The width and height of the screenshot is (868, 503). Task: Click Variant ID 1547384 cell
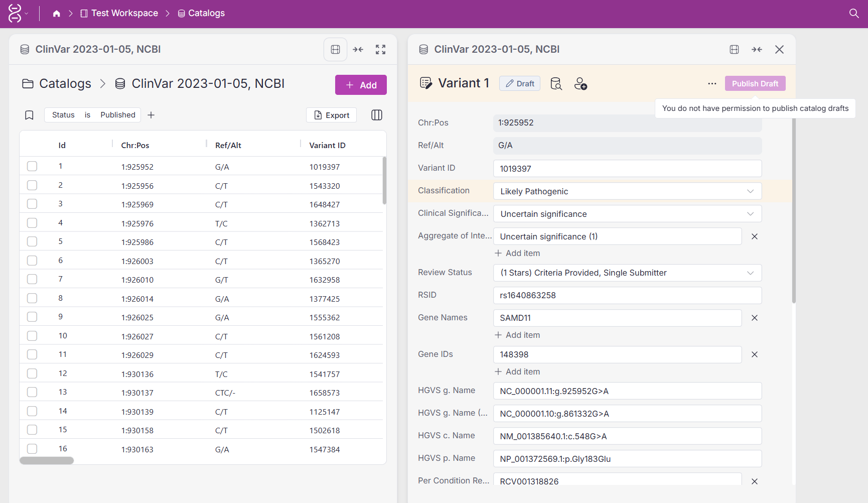tap(324, 449)
